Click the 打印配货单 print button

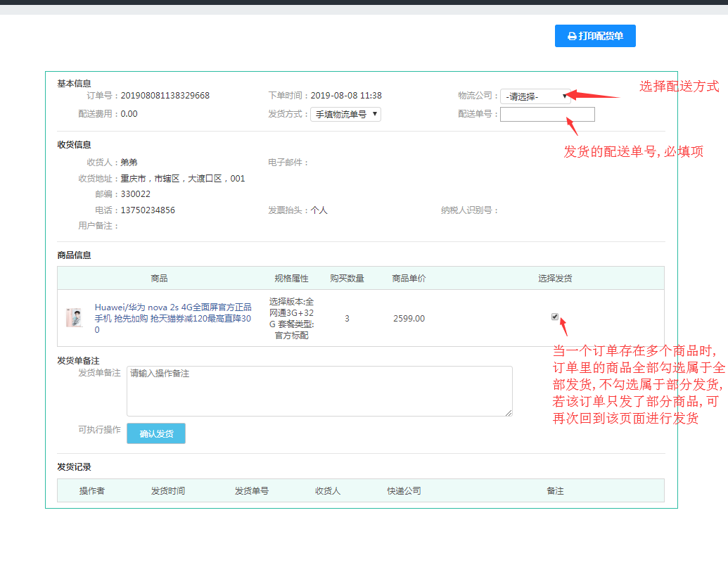click(x=595, y=36)
